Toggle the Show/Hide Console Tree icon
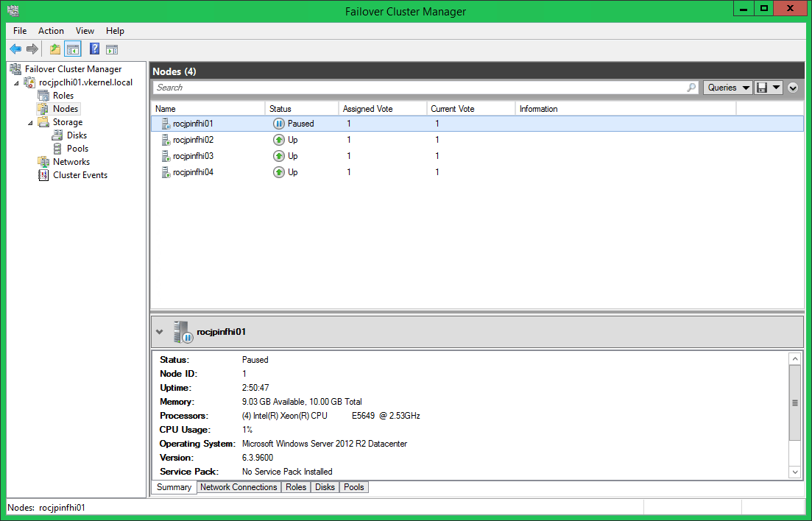The height and width of the screenshot is (521, 812). (x=72, y=49)
